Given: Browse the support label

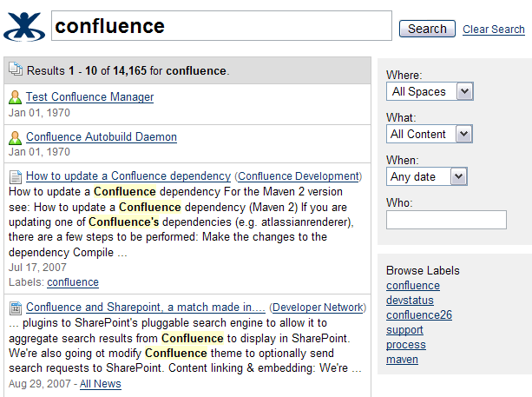Looking at the screenshot, I should (x=404, y=330).
